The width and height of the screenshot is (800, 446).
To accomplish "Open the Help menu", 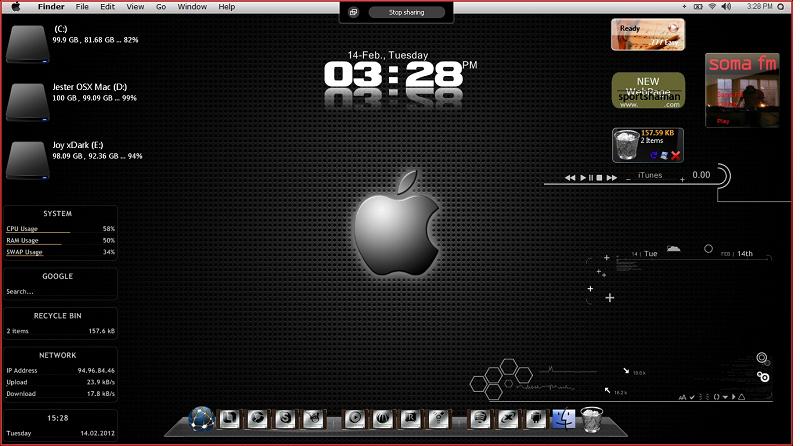I will (227, 7).
